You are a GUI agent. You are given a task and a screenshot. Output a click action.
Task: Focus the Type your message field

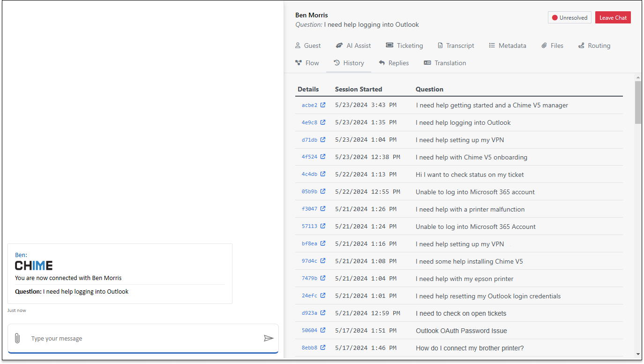(x=143, y=338)
